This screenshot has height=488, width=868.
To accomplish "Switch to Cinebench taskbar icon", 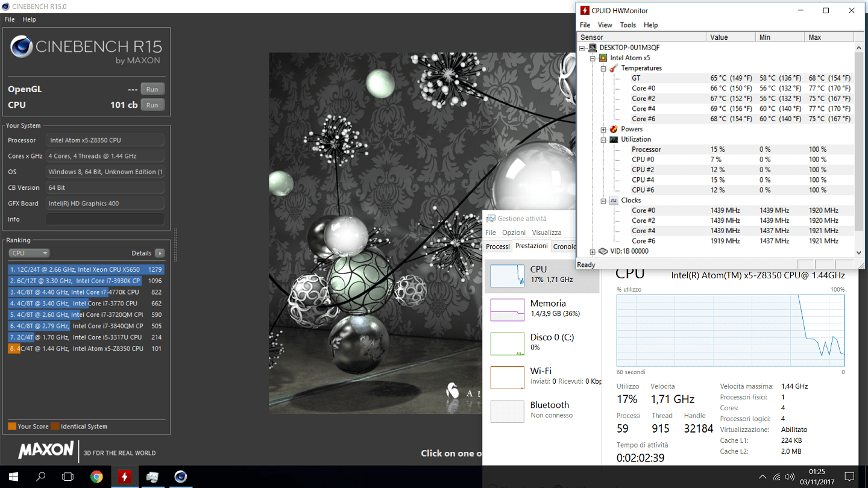I will click(180, 477).
